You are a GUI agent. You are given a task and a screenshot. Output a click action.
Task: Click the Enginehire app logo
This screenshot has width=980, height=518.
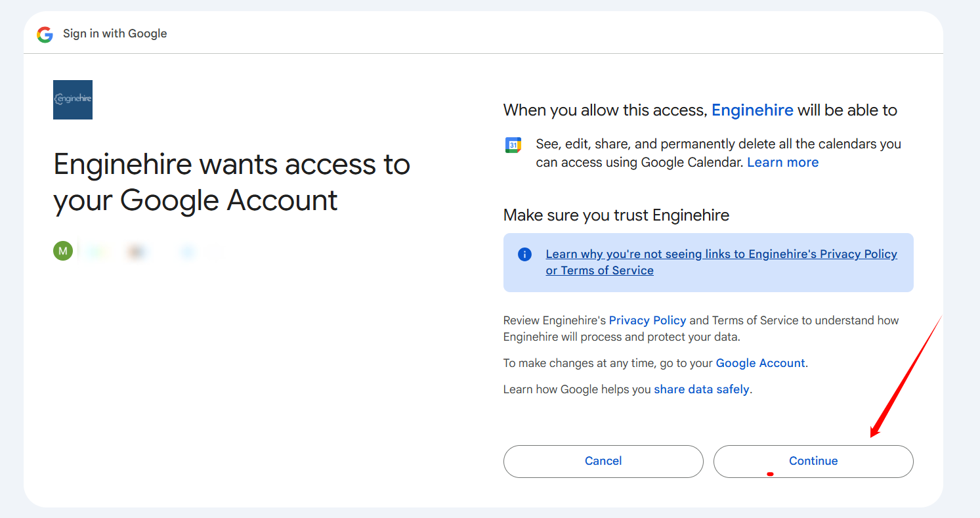tap(73, 100)
